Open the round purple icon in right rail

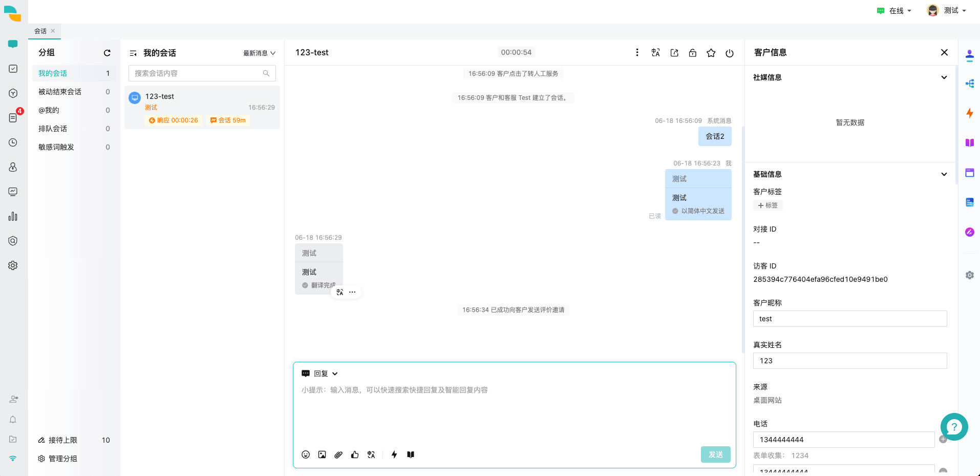pyautogui.click(x=969, y=232)
